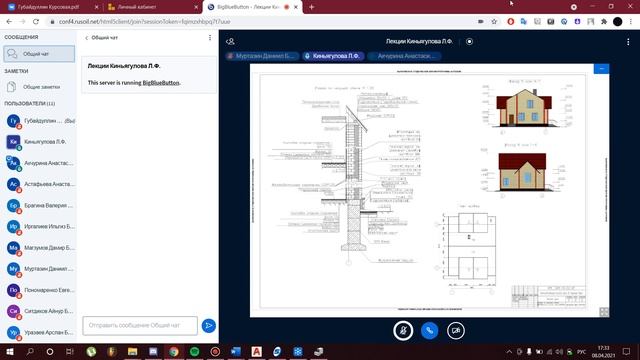Open AutoCAD from the taskbar
This screenshot has width=640, height=360.
pyautogui.click(x=256, y=351)
